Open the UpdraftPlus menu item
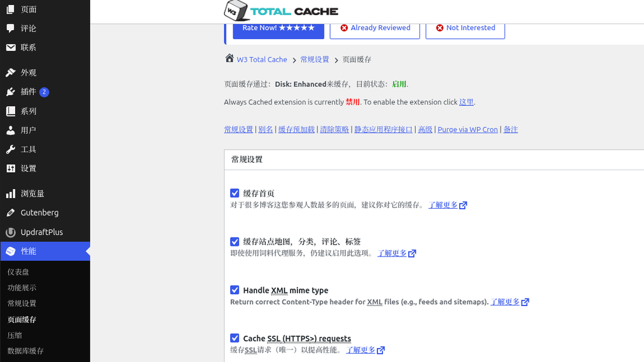Viewport: 644px width, 362px height. (x=45, y=233)
